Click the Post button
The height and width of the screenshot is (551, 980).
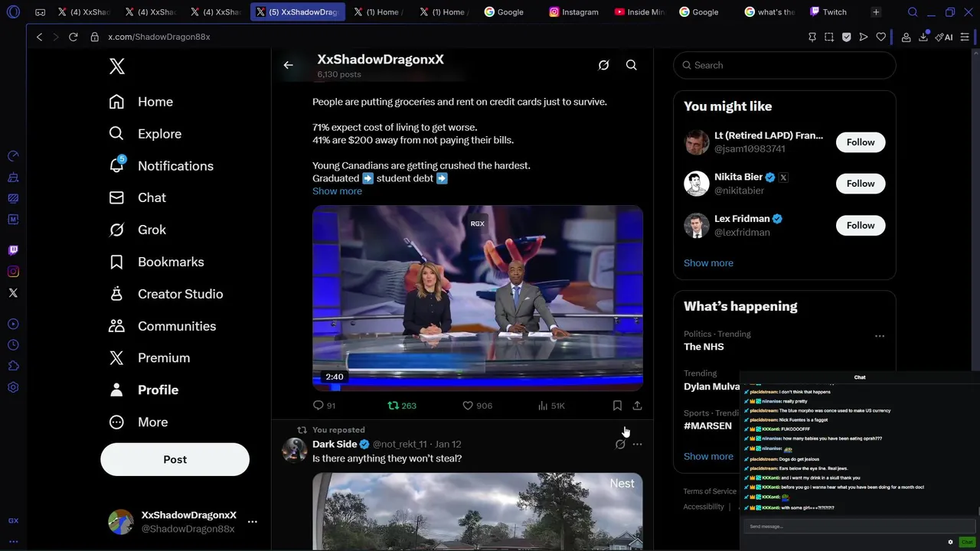click(x=175, y=460)
